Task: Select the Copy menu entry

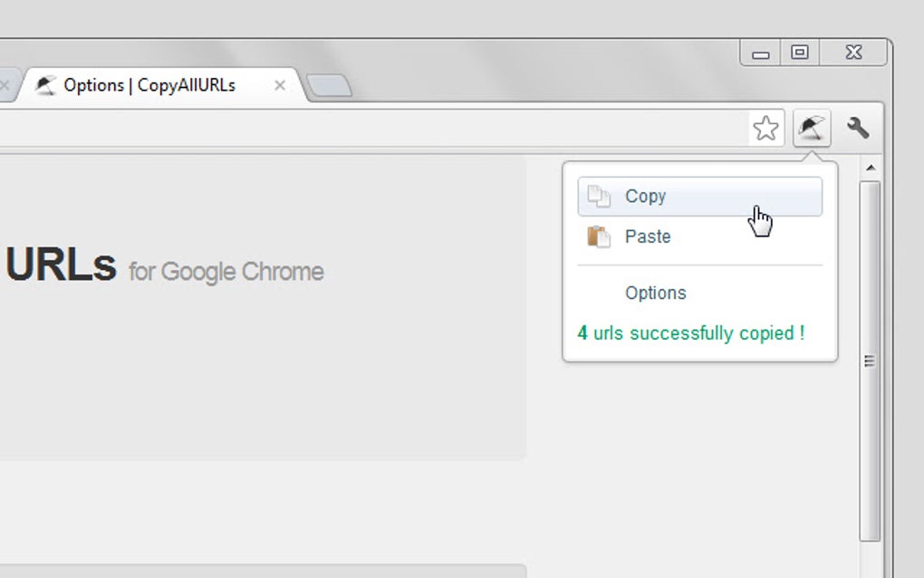Action: click(646, 196)
